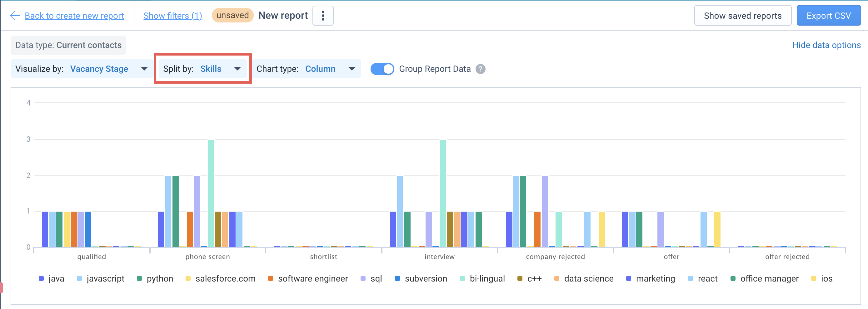Toggle sql series in legend
The width and height of the screenshot is (868, 309).
(x=371, y=279)
